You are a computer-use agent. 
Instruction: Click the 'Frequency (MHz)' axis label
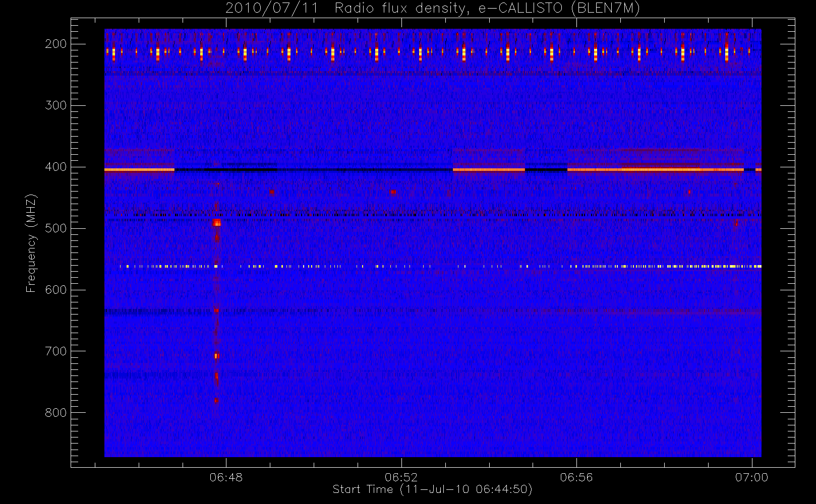31,243
